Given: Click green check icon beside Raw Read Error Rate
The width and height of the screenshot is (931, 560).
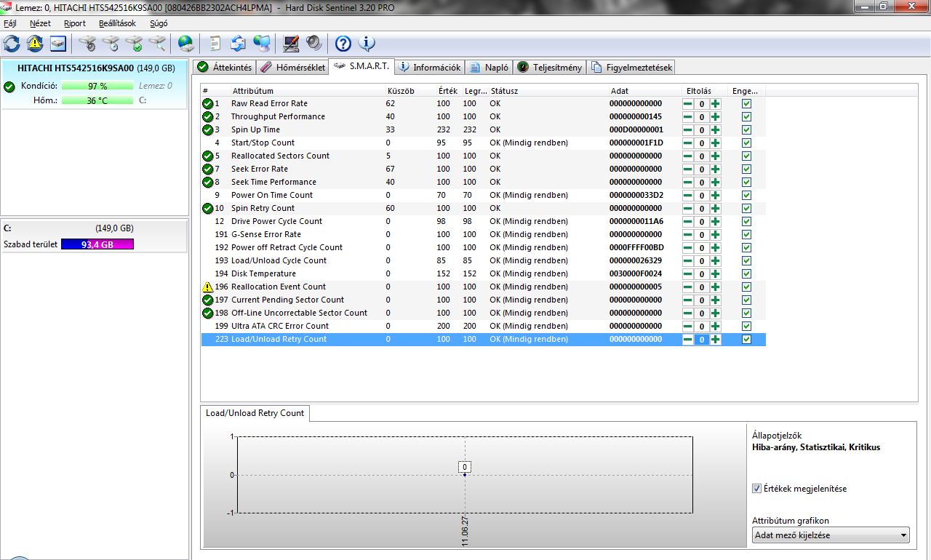Looking at the screenshot, I should click(208, 103).
